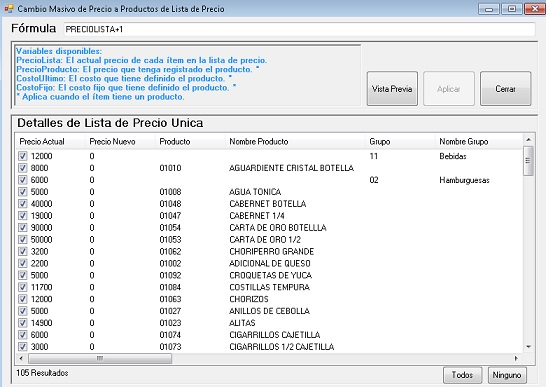Deselect all items with Ninguno button
This screenshot has width=546, height=387.
click(507, 375)
